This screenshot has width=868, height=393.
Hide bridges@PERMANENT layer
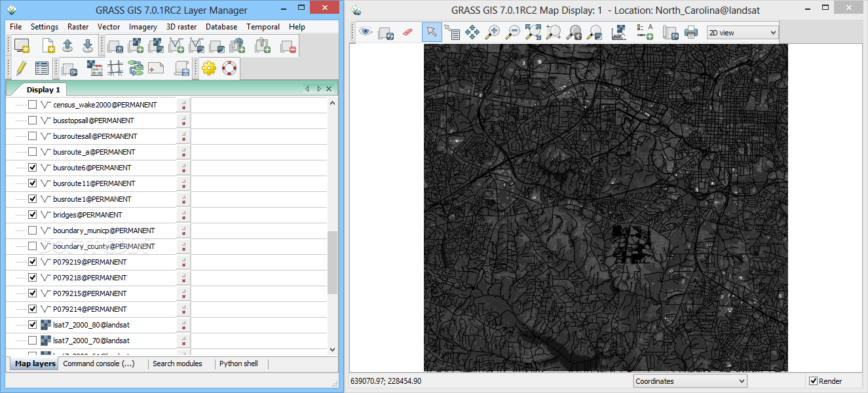(33, 215)
